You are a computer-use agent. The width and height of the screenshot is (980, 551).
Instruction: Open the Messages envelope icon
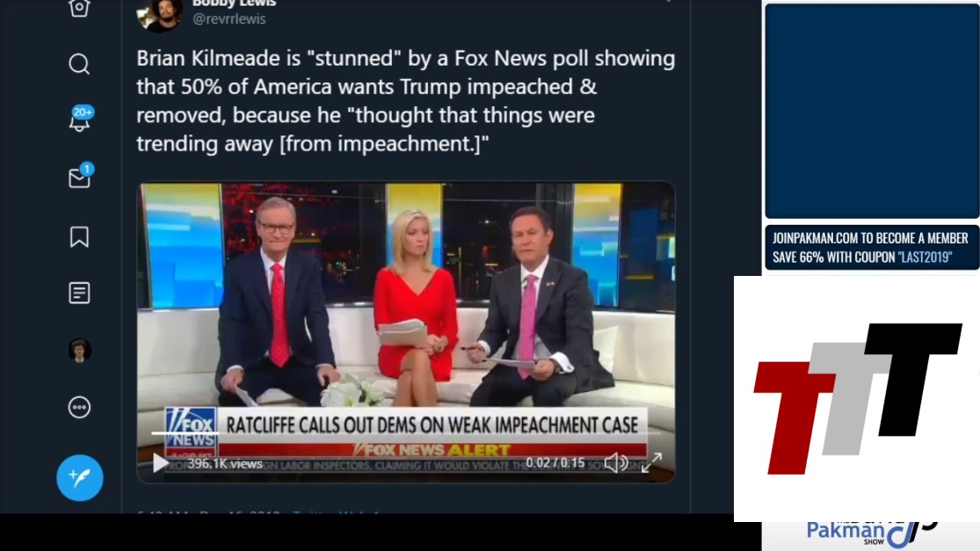point(80,177)
